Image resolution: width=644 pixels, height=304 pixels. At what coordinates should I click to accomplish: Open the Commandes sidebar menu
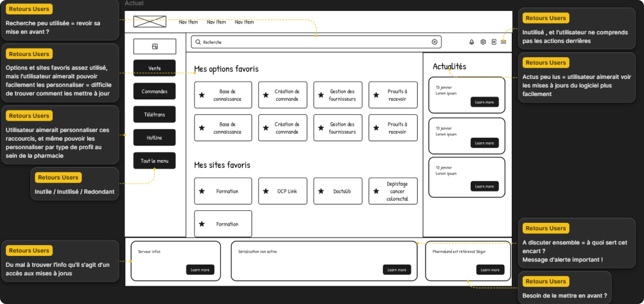point(154,91)
